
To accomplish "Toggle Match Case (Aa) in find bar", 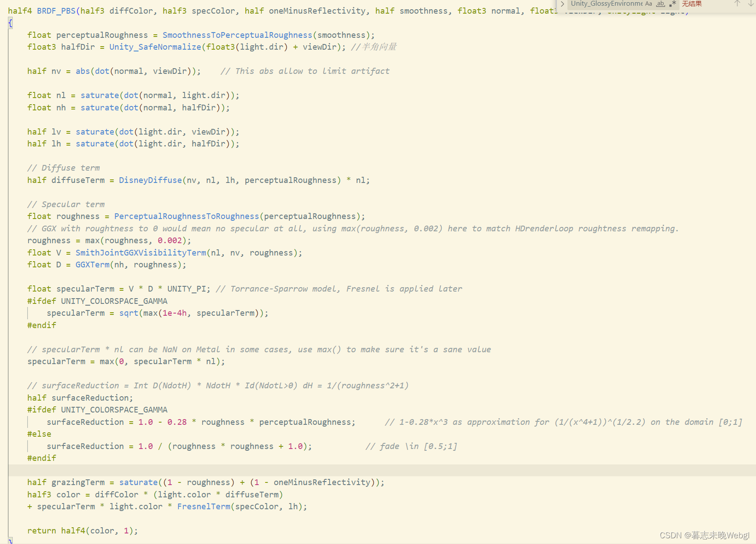I will coord(649,4).
